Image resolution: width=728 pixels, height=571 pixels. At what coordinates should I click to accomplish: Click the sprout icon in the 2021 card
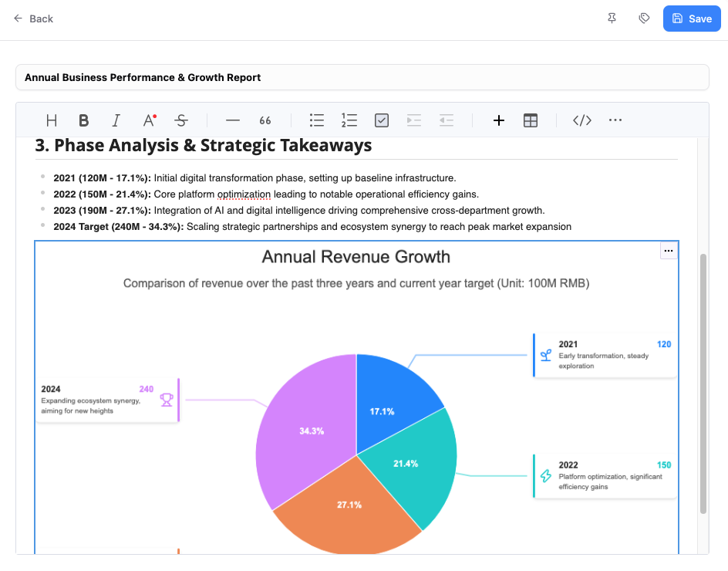[546, 356]
